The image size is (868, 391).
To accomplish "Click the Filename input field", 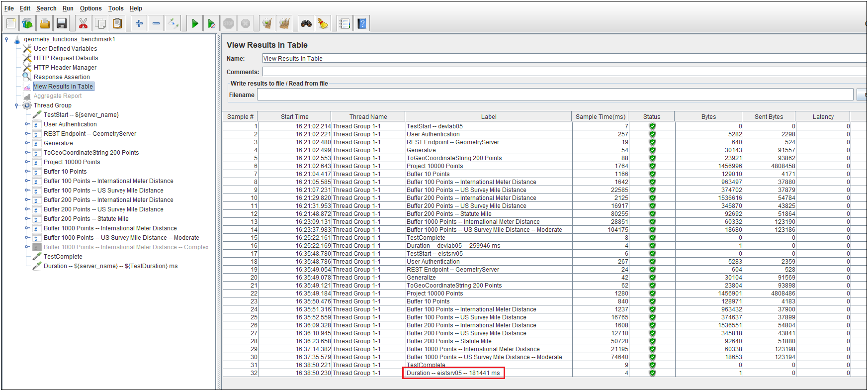I will 555,95.
